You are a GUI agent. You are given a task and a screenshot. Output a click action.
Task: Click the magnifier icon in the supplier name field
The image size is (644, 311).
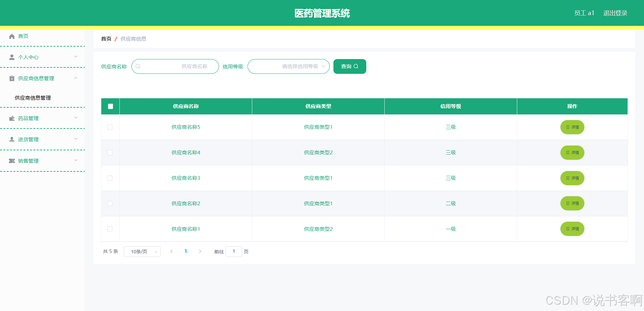(x=138, y=66)
